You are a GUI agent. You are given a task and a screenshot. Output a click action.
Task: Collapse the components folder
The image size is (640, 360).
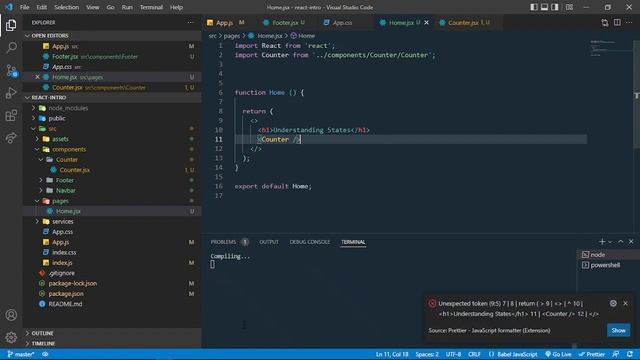[38, 149]
